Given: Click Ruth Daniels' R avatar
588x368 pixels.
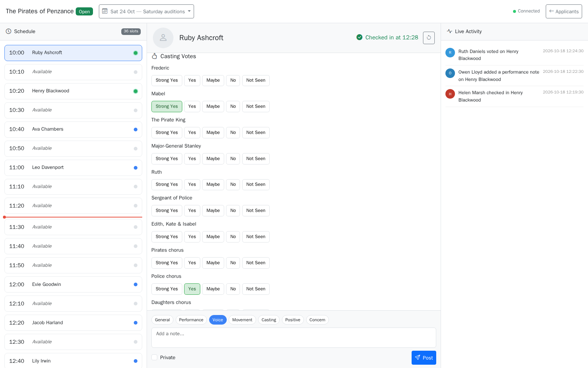Looking at the screenshot, I should point(450,53).
